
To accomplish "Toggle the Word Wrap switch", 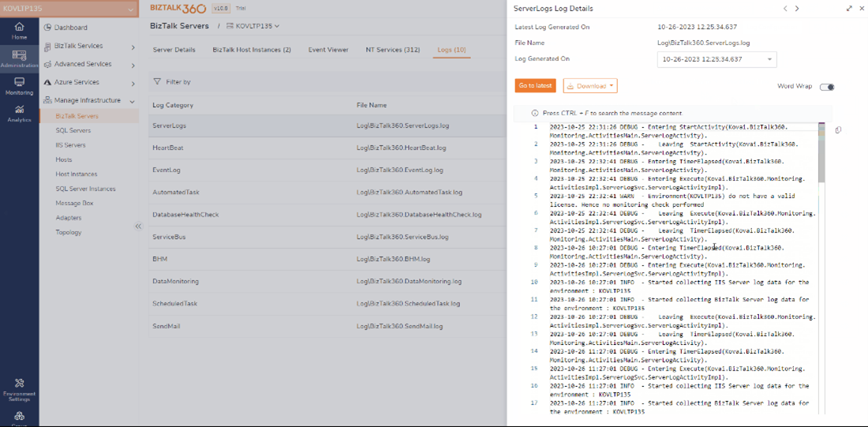I will point(827,87).
